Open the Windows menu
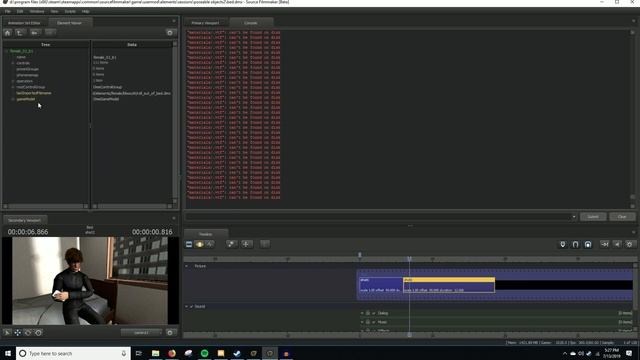 click(37, 11)
